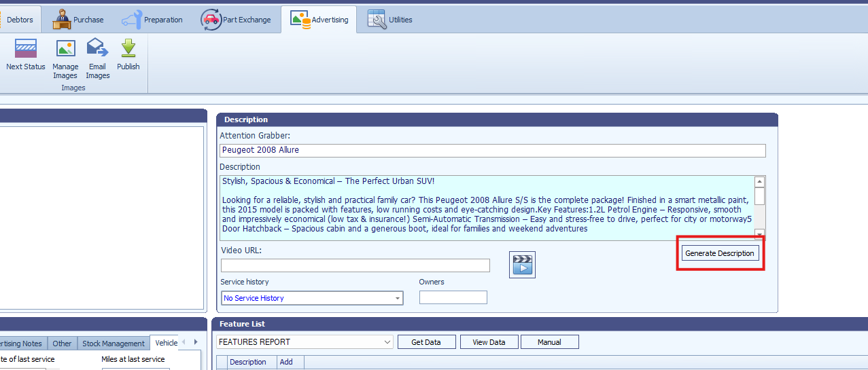Viewport: 868px width, 370px height.
Task: Select the Advertising ribbon tab
Action: coord(319,20)
